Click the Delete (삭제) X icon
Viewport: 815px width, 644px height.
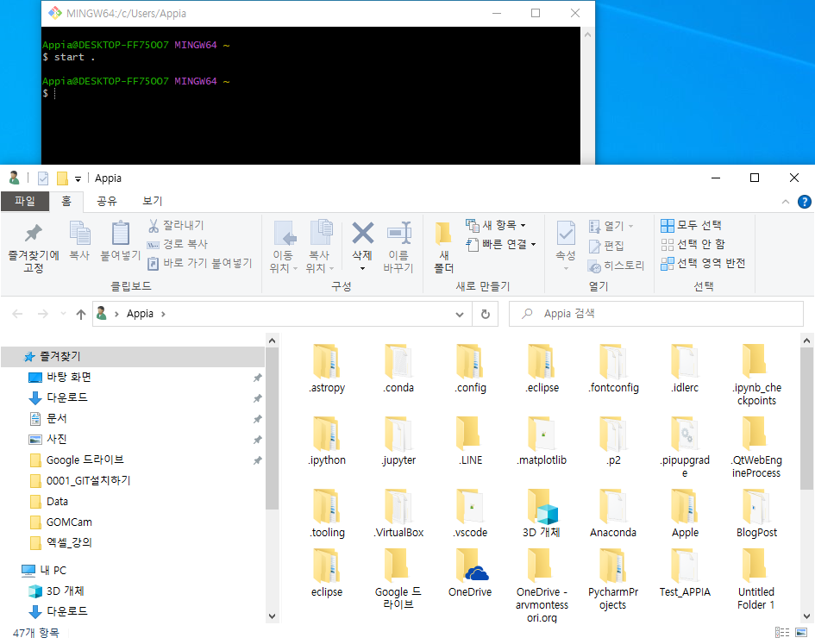point(362,233)
